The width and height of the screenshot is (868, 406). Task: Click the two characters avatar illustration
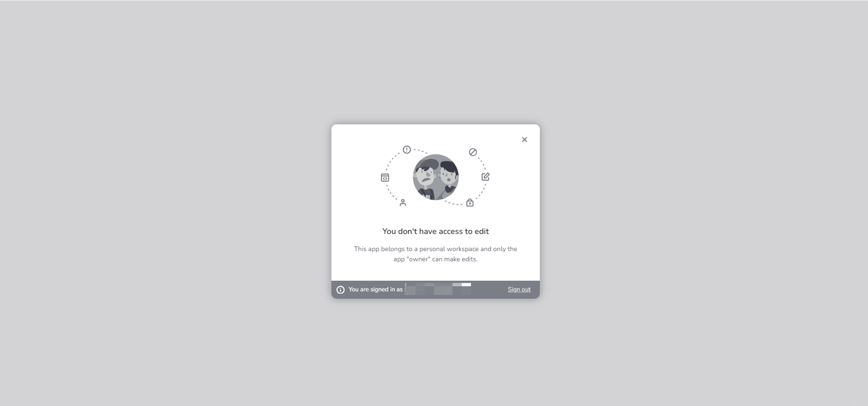click(436, 177)
